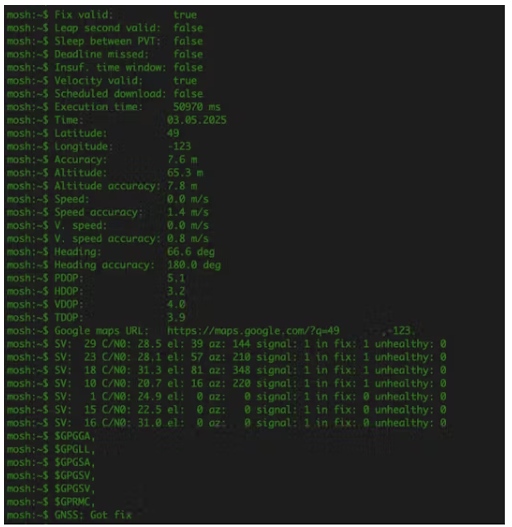512x527 pixels.
Task: Select the Scheduled download false value
Action: coord(188,94)
